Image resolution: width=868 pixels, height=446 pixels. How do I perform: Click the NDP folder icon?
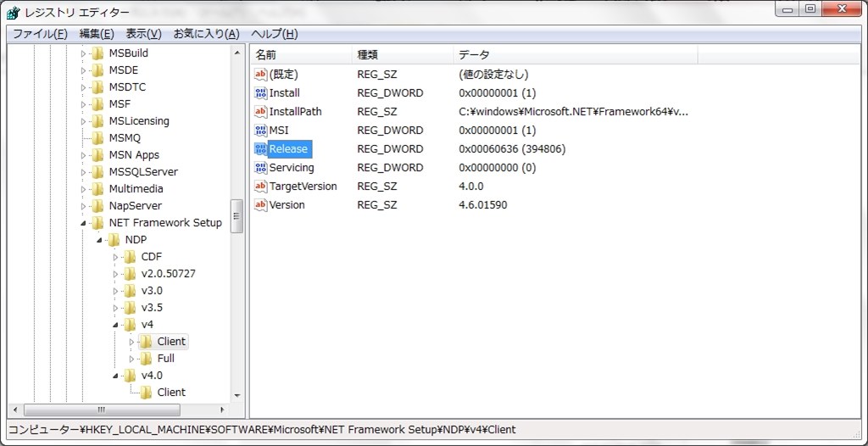tap(114, 240)
